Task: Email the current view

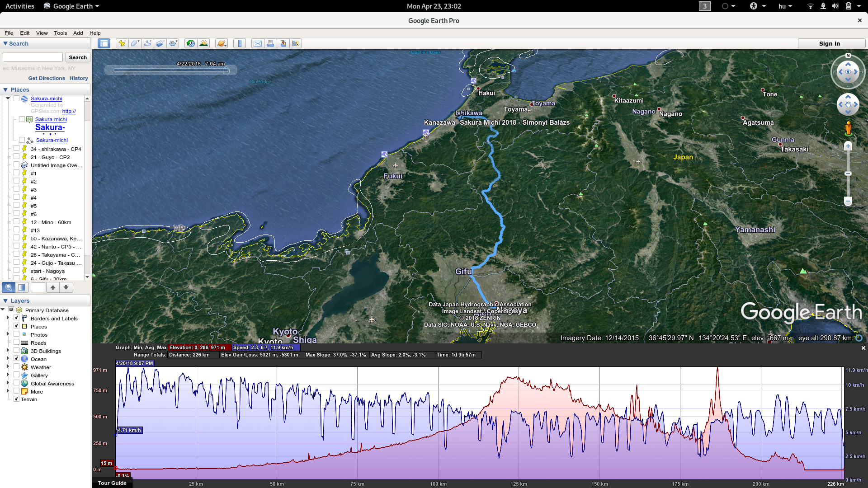Action: (257, 43)
